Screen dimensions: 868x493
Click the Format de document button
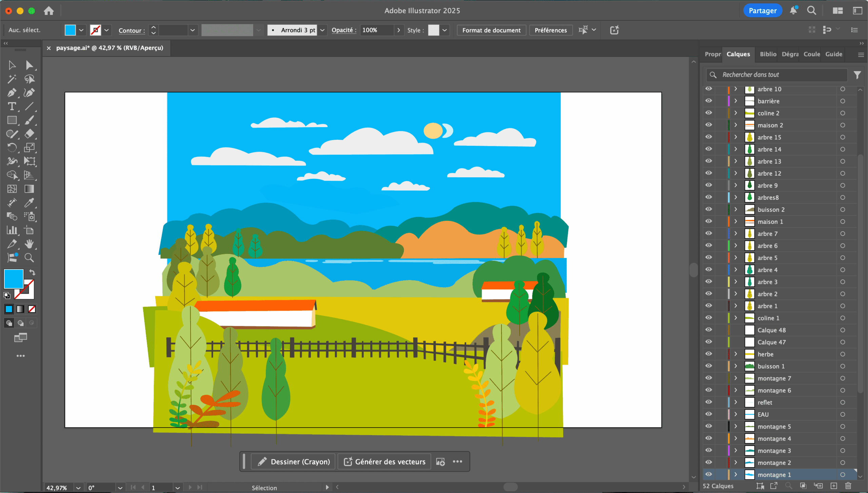point(491,30)
